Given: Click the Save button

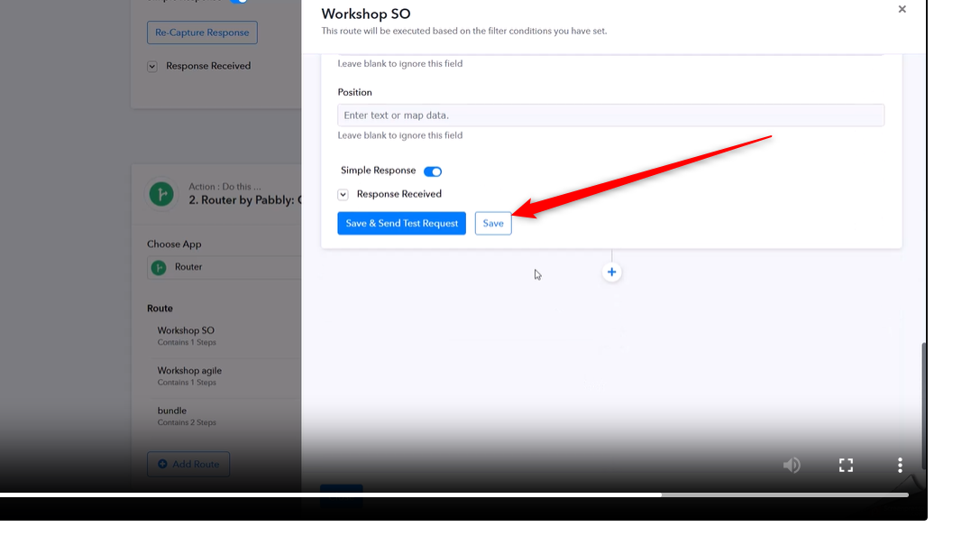Looking at the screenshot, I should coord(493,223).
